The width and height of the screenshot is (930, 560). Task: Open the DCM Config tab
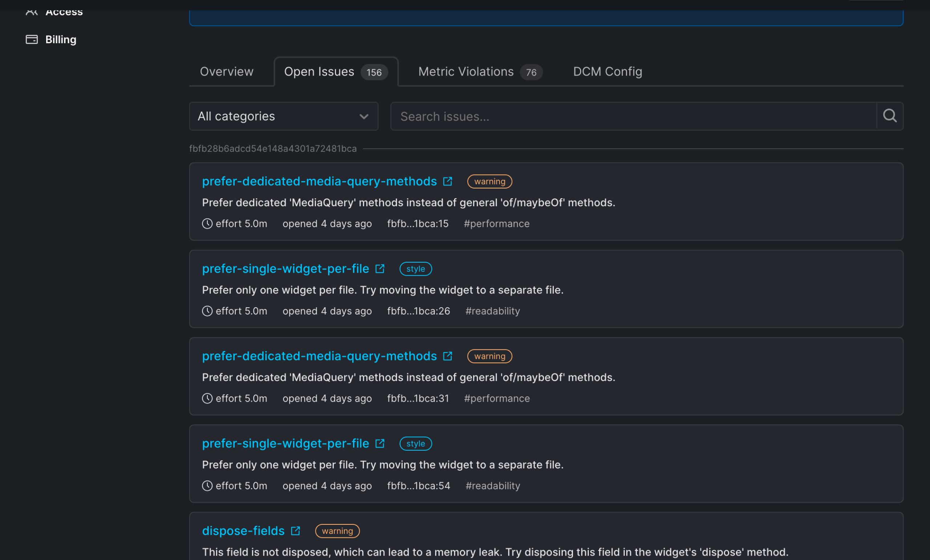tap(608, 72)
